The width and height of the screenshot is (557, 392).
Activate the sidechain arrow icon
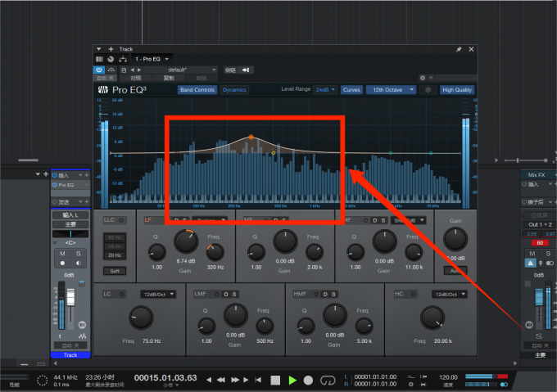tap(246, 70)
